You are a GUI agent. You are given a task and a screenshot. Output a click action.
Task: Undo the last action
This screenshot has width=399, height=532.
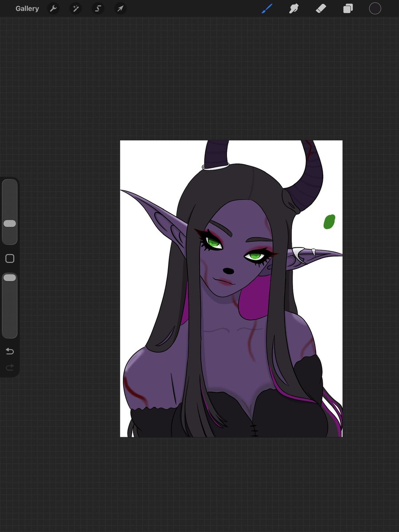point(10,352)
